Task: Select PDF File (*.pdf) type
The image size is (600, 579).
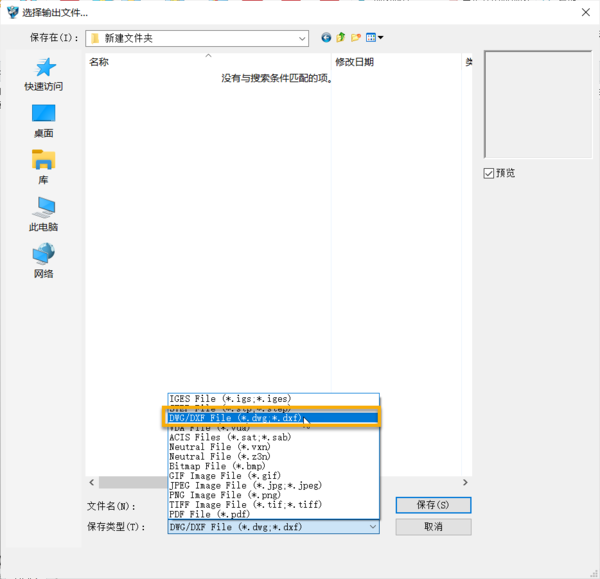Action: (273, 514)
